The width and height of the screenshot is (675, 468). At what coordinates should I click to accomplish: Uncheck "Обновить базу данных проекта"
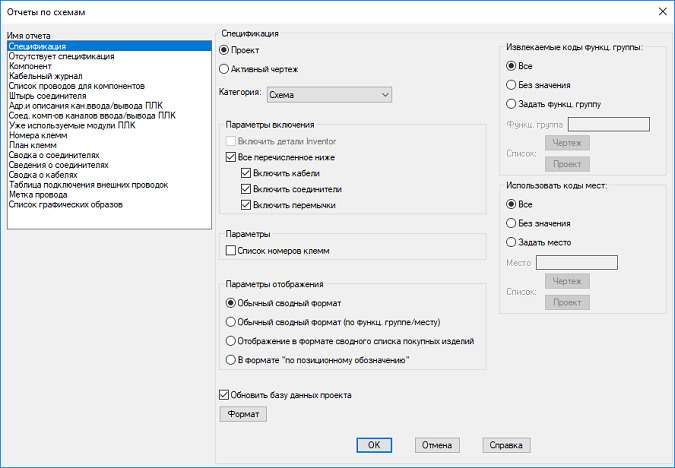(x=224, y=394)
